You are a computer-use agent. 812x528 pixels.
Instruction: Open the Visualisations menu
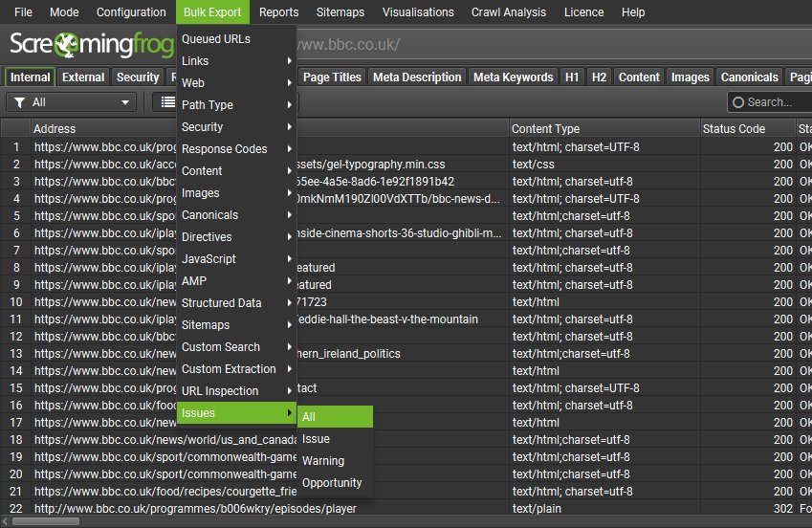coord(418,11)
